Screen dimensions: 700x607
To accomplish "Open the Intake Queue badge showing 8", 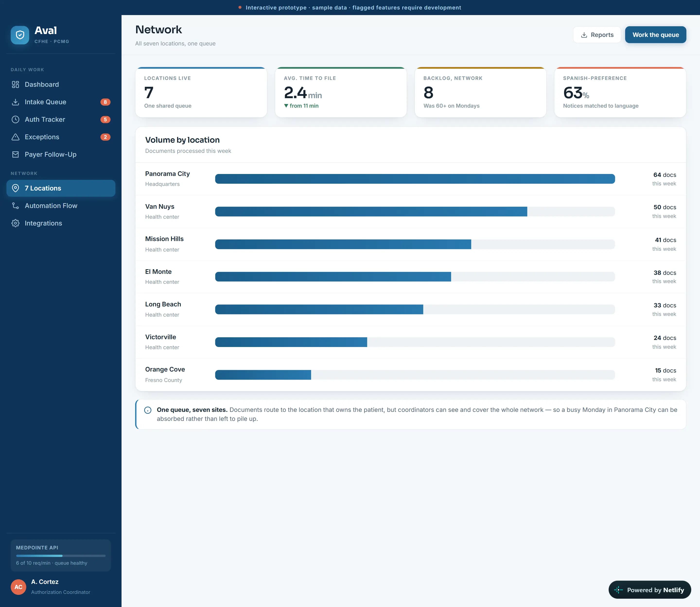I will pos(105,102).
